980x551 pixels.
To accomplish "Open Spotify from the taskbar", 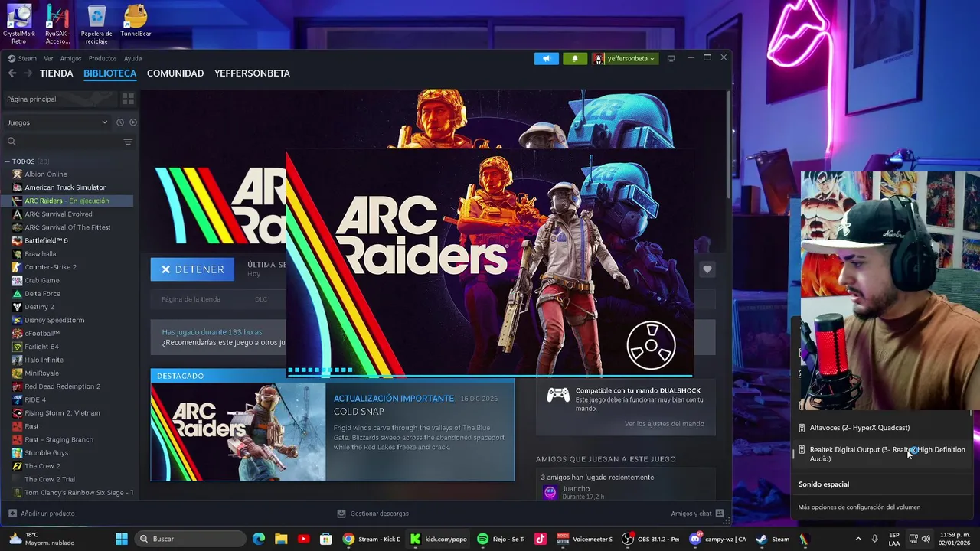I will [502, 539].
